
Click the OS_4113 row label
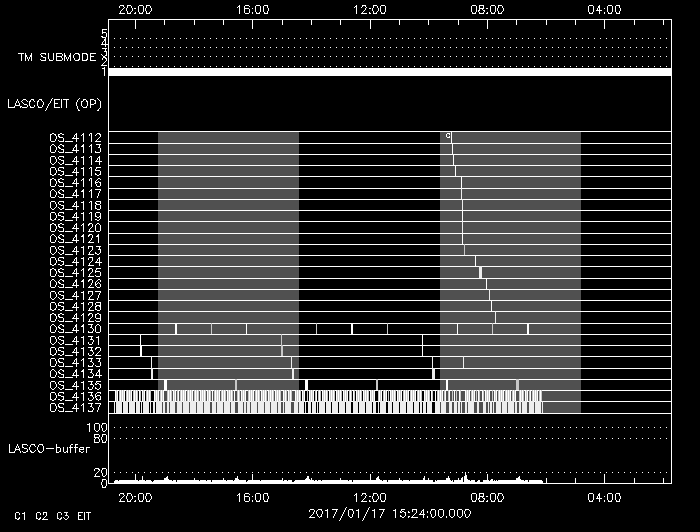75,149
